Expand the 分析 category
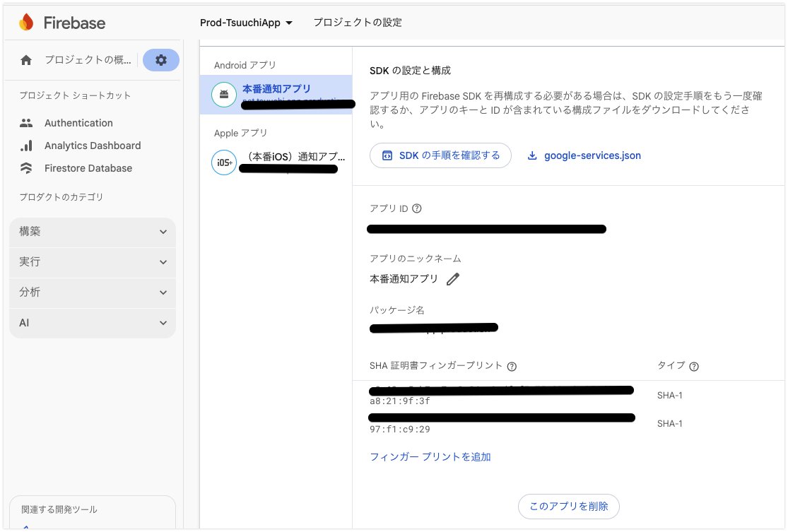Viewport: 788px width, 532px height. pos(93,292)
